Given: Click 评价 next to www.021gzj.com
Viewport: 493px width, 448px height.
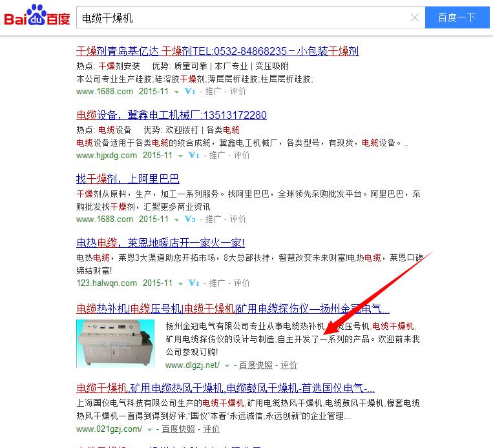Looking at the screenshot, I should (x=211, y=429).
